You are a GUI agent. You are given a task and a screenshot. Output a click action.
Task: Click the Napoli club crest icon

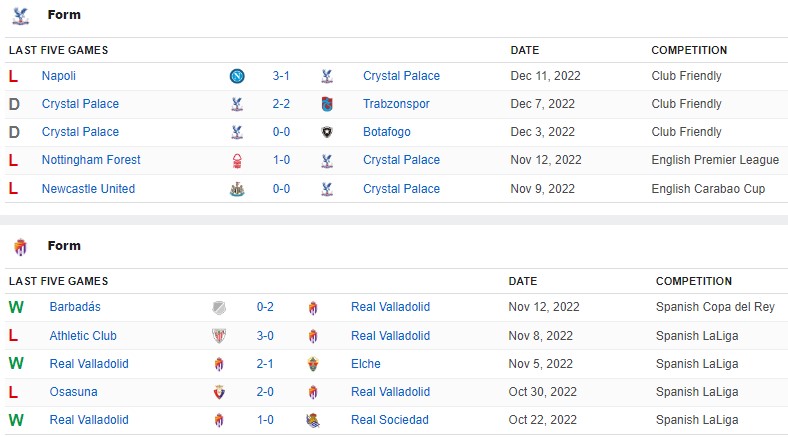(237, 76)
